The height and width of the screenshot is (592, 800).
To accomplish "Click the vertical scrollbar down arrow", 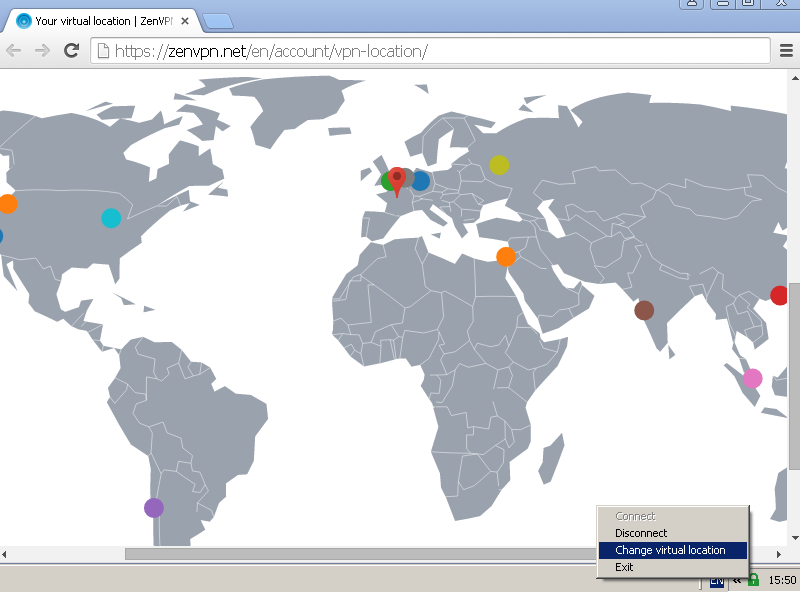I will coord(794,537).
